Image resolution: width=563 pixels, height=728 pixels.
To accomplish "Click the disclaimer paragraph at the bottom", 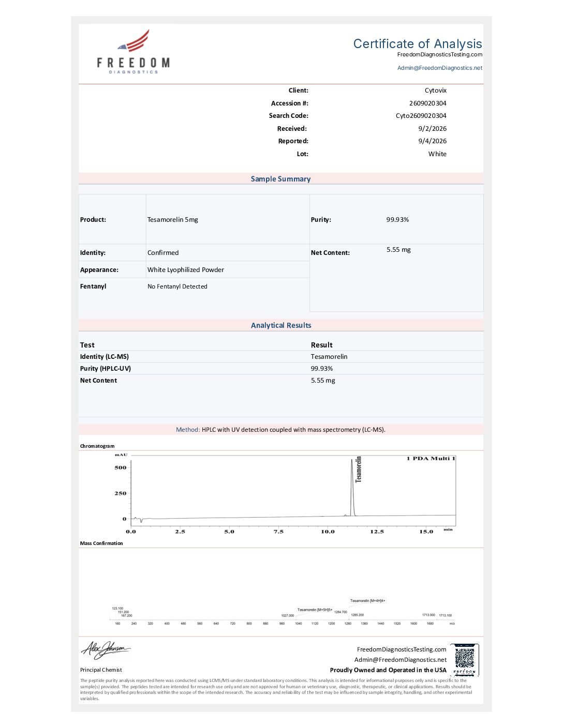I will click(x=276, y=690).
